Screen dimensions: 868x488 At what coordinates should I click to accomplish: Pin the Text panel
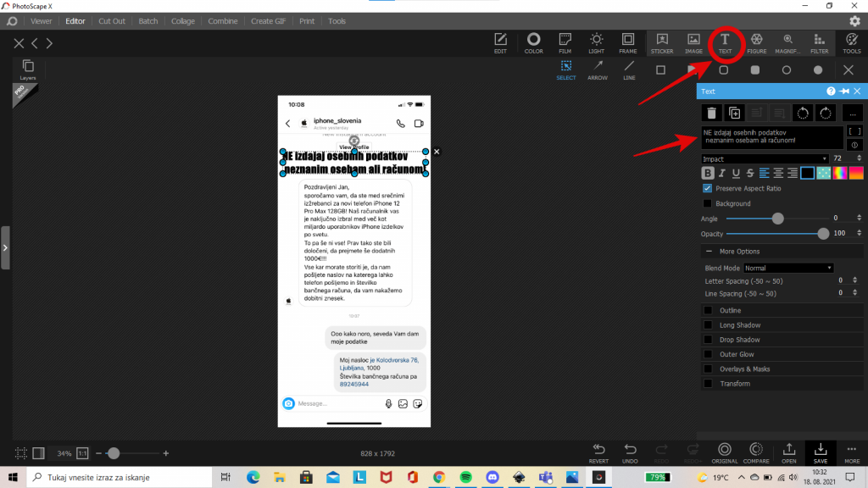pyautogui.click(x=844, y=91)
